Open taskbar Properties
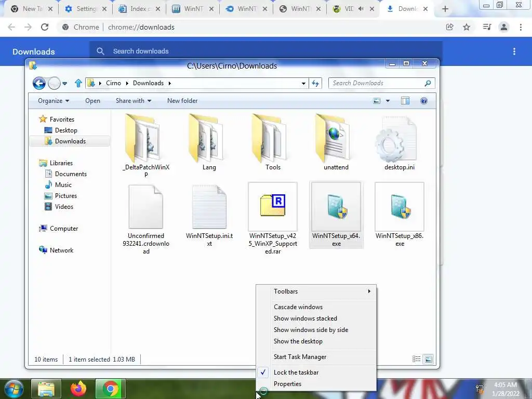532x399 pixels. coord(316,384)
